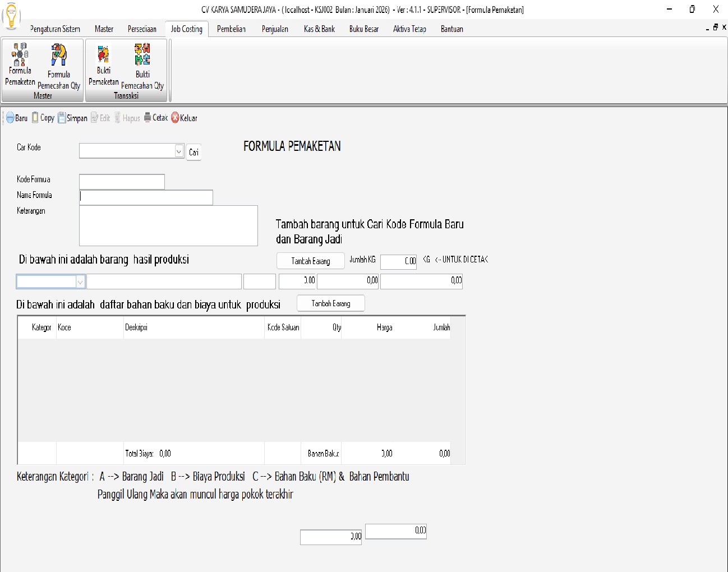Save with the Simpan toolbar button
This screenshot has height=572, width=728.
point(73,118)
